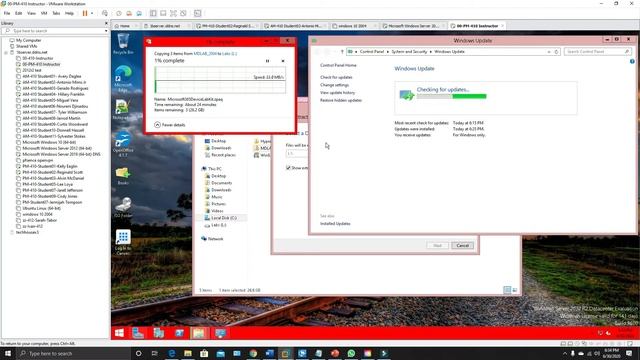This screenshot has height=360, width=640.
Task: Enter full screen mode icon in VMware toolbar
Action: coord(173,13)
